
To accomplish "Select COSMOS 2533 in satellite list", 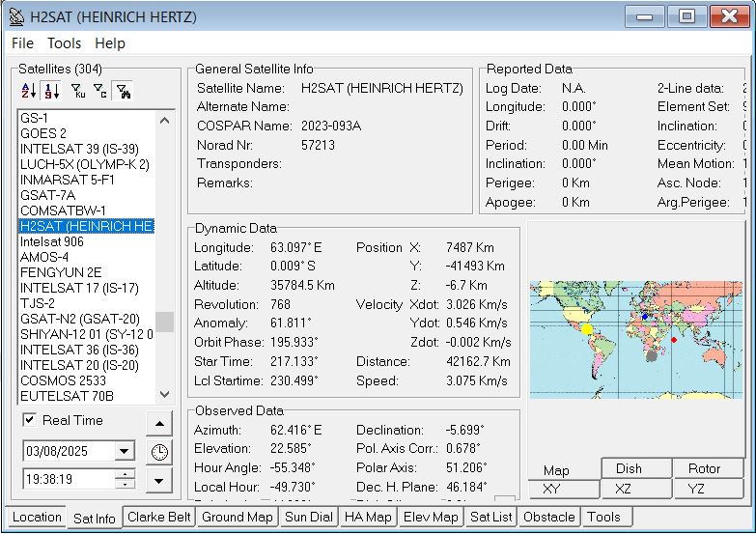I will pyautogui.click(x=87, y=380).
